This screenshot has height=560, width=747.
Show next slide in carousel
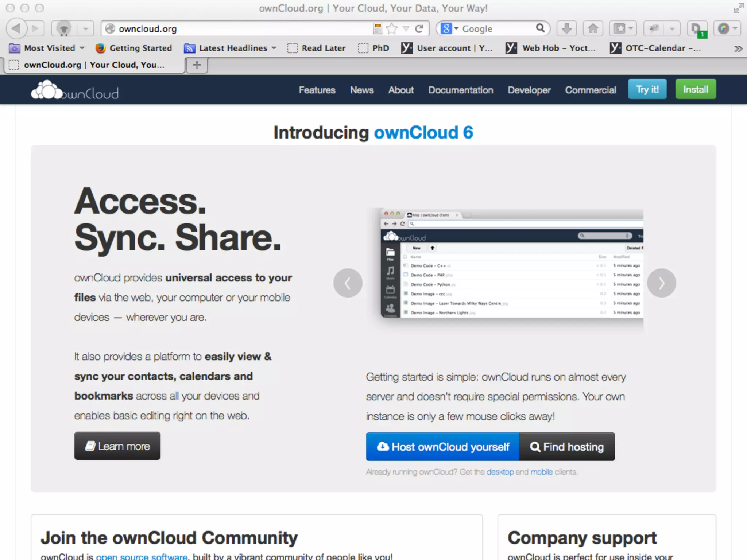point(661,283)
